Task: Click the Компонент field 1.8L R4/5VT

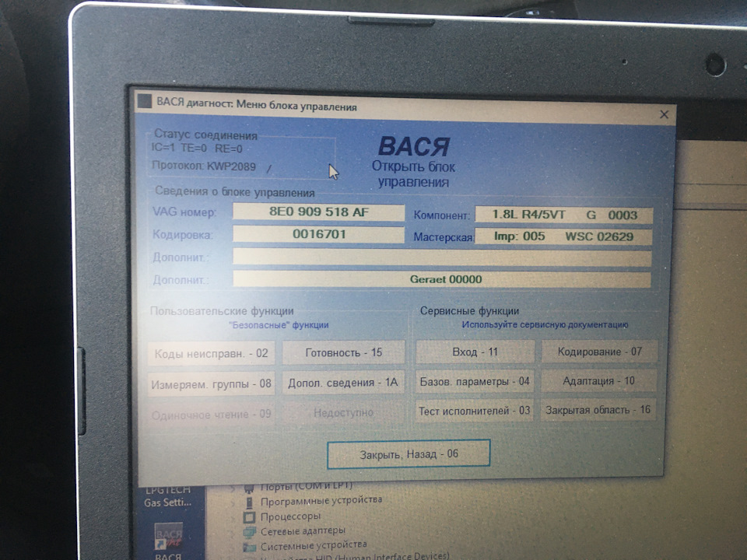Action: pyautogui.click(x=564, y=215)
